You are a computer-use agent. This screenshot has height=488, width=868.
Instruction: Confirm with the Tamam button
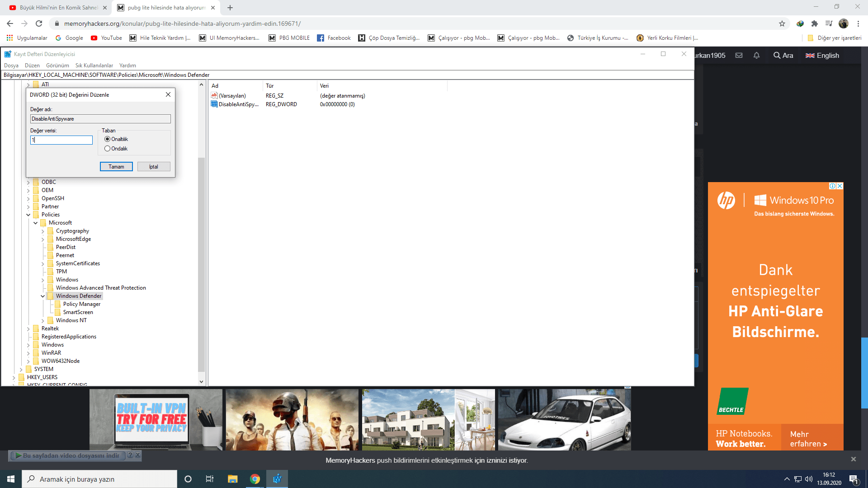[x=116, y=167]
